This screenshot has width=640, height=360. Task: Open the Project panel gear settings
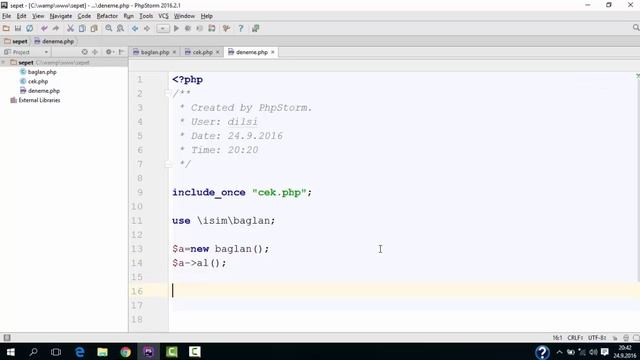coord(109,52)
